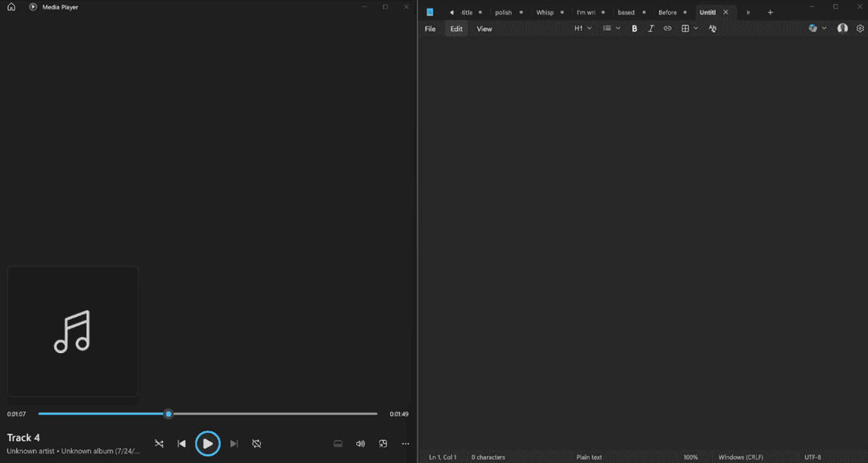Clear text formatting
Screen dimensions: 868x463
pos(712,29)
